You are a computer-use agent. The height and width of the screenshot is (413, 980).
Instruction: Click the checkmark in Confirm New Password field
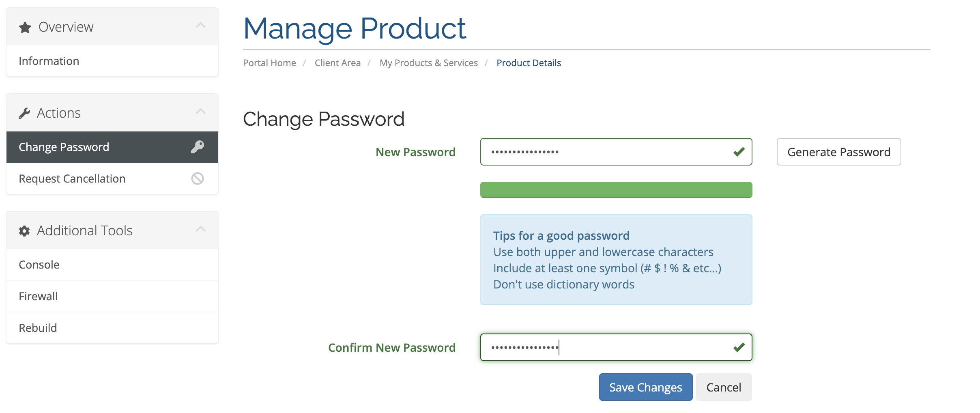(x=739, y=347)
